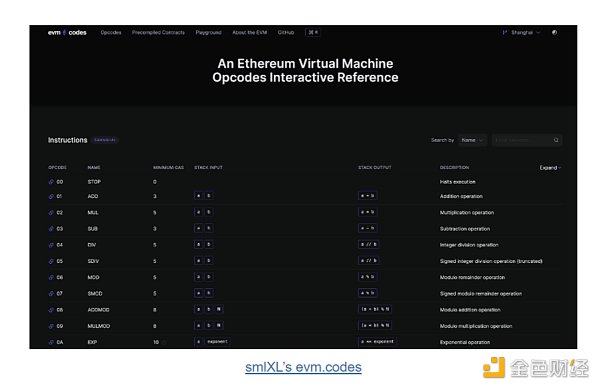Viewport: 600px width, 389px height.
Task: Click link icon beside opcode 08 ADDMOD
Action: click(x=51, y=310)
